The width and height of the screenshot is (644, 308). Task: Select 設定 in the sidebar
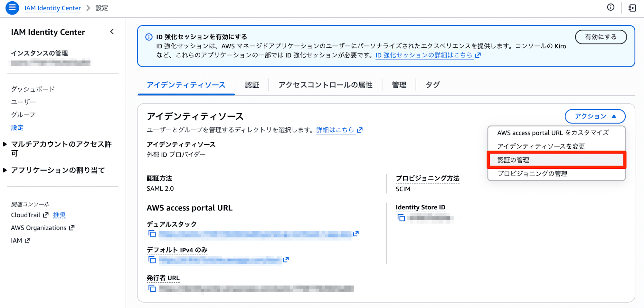click(x=17, y=128)
